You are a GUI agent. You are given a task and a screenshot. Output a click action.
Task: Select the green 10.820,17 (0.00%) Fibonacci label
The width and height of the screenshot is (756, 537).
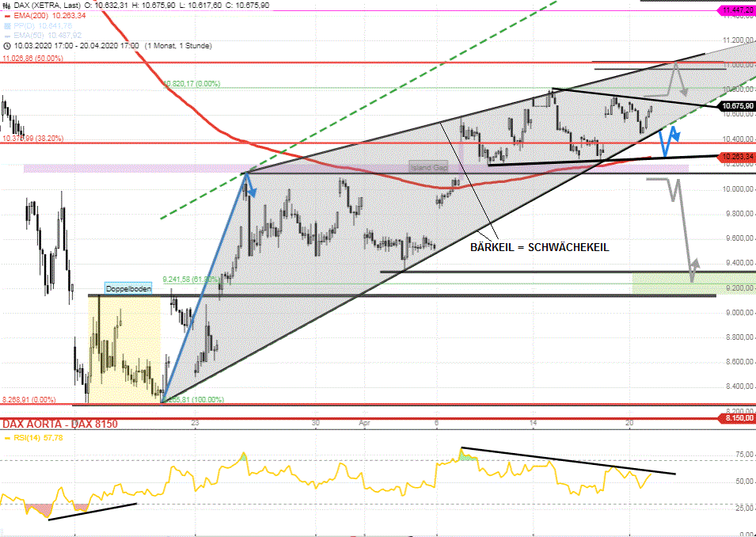tap(192, 84)
